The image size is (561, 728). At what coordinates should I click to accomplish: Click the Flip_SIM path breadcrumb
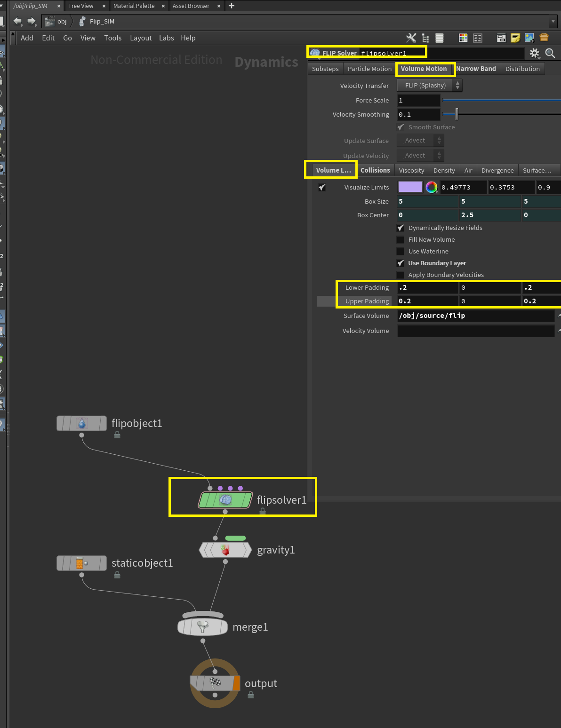coord(102,21)
